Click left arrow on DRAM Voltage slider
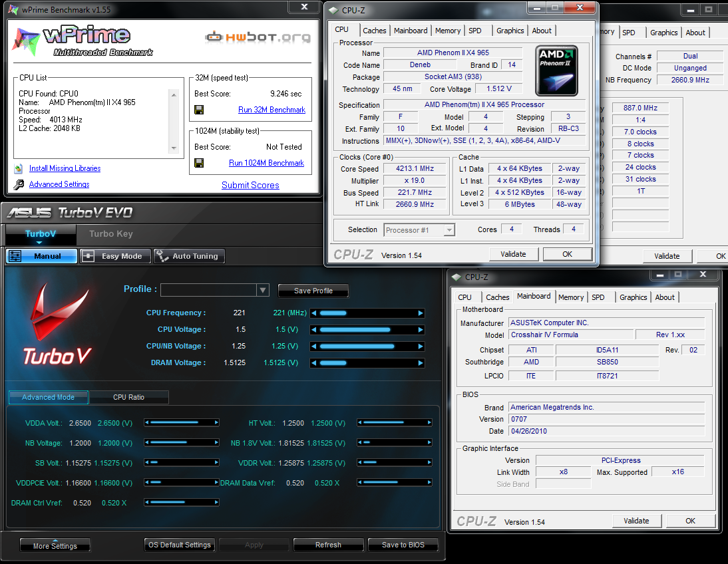The width and height of the screenshot is (728, 564). pyautogui.click(x=314, y=363)
